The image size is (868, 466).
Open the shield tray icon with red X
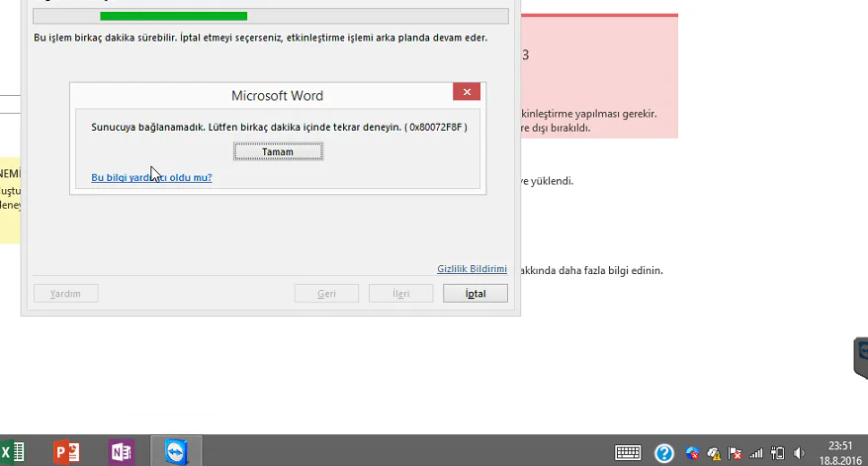[692, 453]
